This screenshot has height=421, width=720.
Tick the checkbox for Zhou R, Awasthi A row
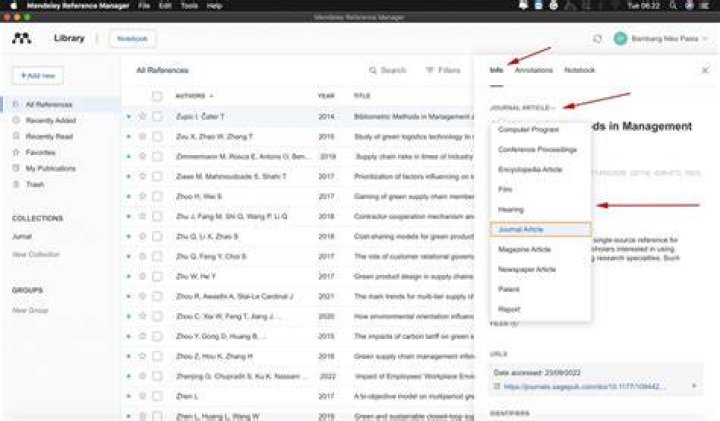pos(157,297)
